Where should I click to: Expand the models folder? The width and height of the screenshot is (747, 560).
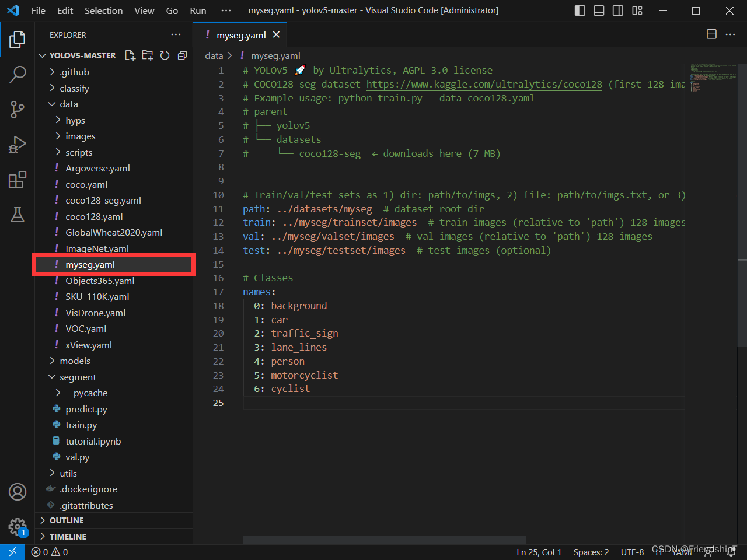(114, 360)
